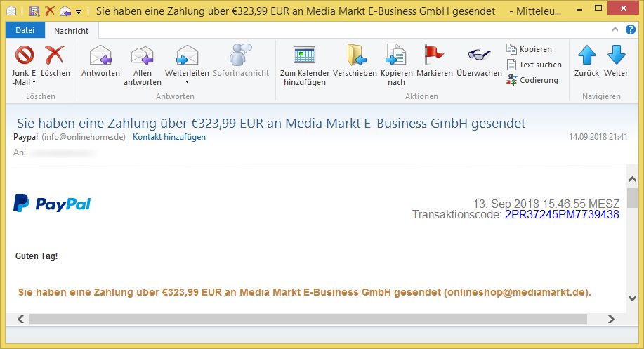
Task: Copy message with Kopieren nach
Action: pyautogui.click(x=396, y=65)
